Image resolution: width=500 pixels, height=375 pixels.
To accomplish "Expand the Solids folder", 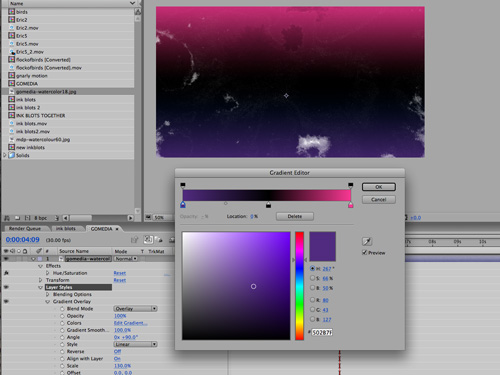I will [4, 155].
